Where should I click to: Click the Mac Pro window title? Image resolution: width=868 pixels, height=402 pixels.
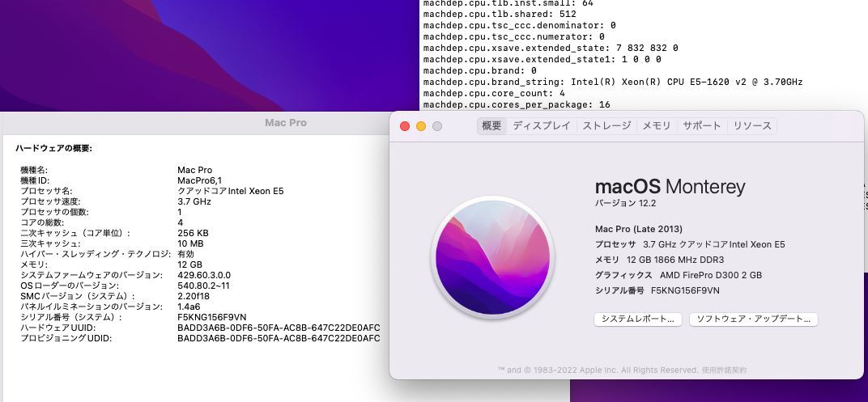(x=286, y=123)
